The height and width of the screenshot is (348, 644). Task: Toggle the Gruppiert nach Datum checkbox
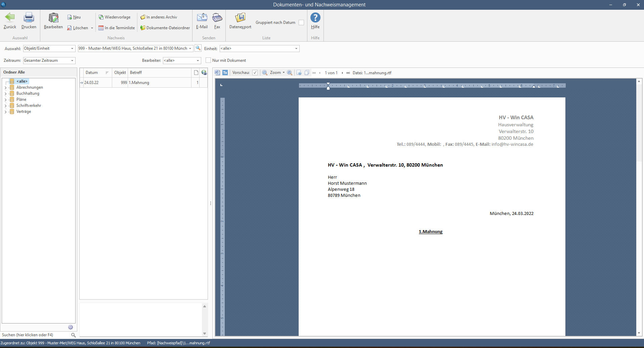301,23
